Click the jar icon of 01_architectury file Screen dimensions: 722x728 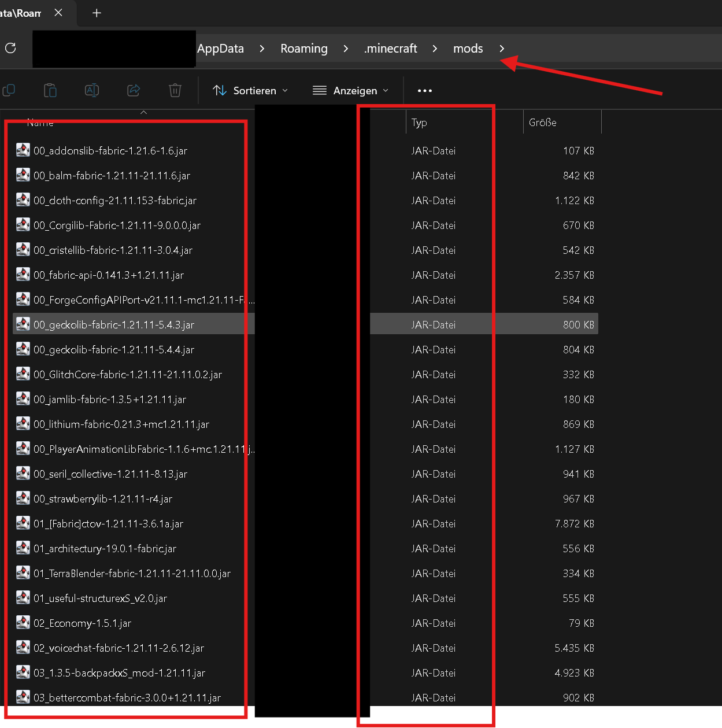23,548
